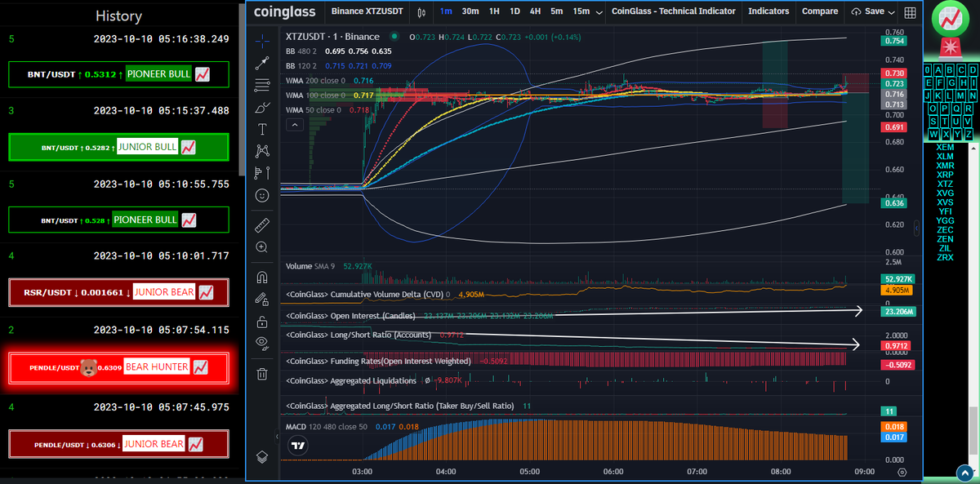The image size is (980, 484).
Task: Click the TradingView logo on chart
Action: [x=297, y=446]
